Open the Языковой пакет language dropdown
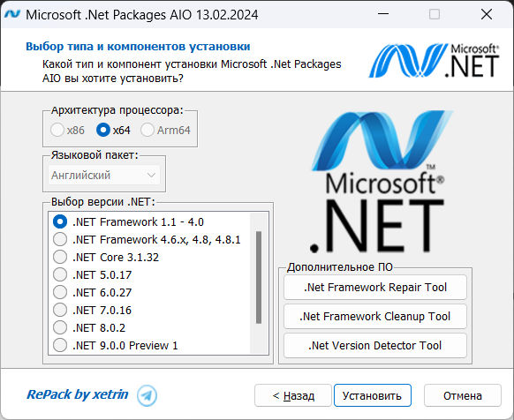514x420 pixels. coord(104,176)
